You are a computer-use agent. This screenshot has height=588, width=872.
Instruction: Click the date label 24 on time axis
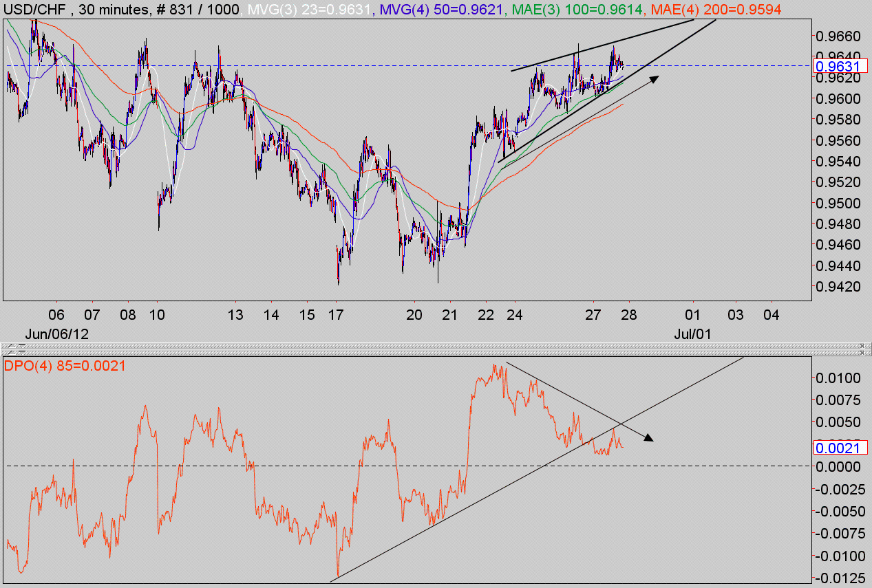[x=514, y=315]
